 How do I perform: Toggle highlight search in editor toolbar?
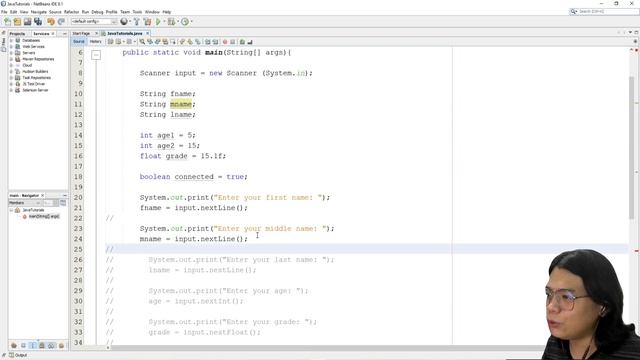165,42
